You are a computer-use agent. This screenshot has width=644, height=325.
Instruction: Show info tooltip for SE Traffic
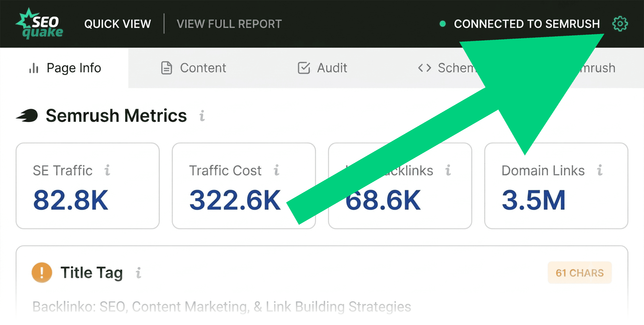tap(107, 170)
